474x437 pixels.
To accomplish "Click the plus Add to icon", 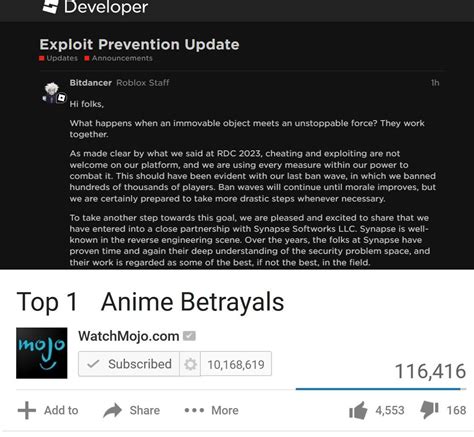I will coord(27,410).
